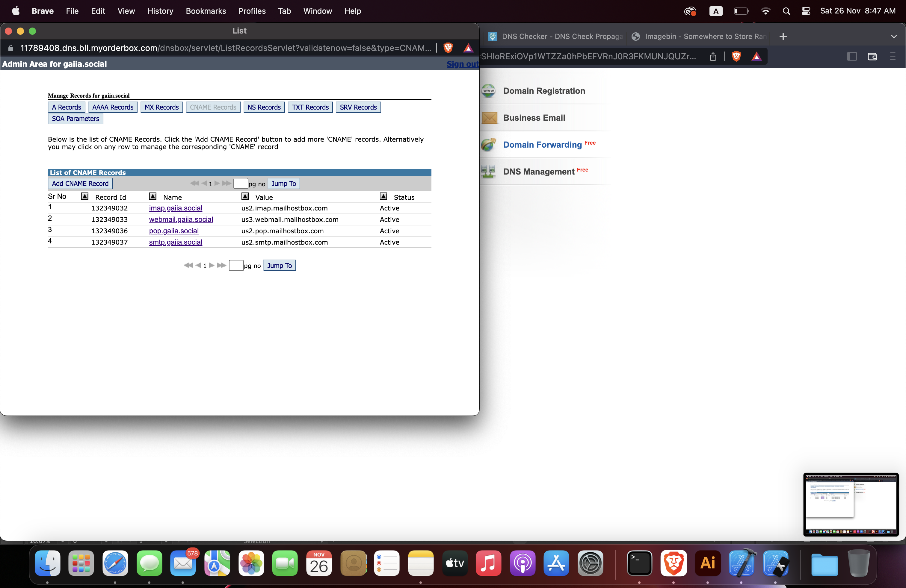Open the SOA Parameters tab

(x=75, y=119)
